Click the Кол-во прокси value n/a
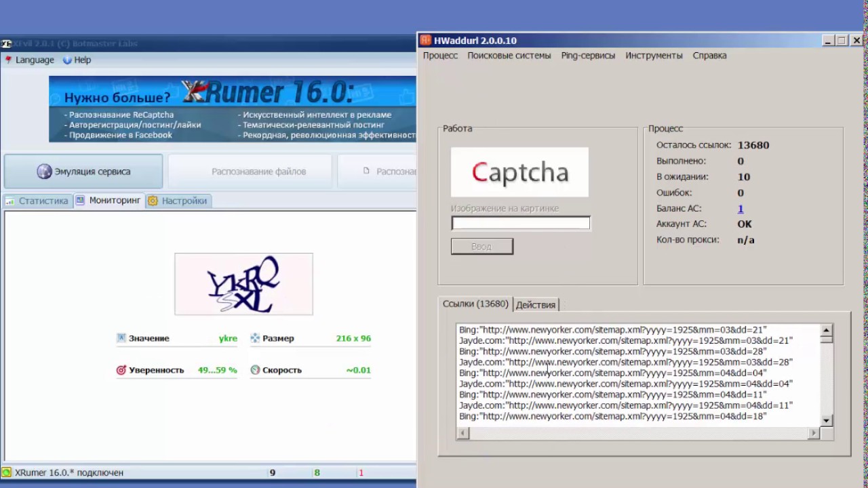This screenshot has height=488, width=868. coord(746,240)
